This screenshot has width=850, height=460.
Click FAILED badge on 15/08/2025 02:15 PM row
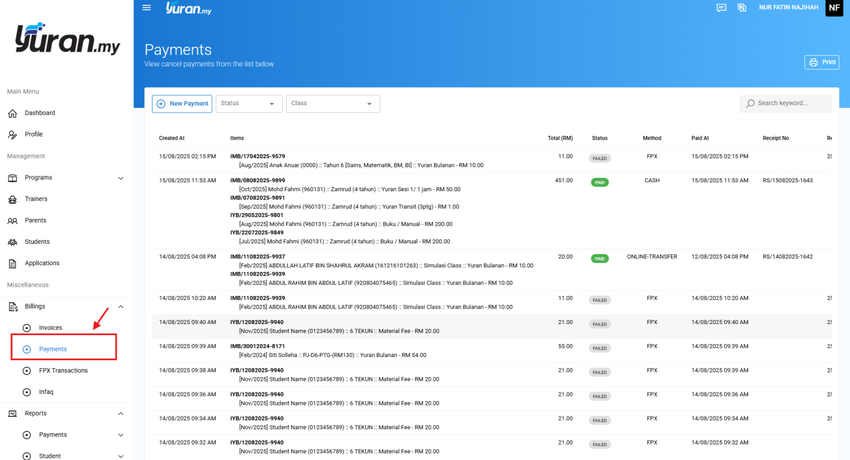tap(600, 158)
